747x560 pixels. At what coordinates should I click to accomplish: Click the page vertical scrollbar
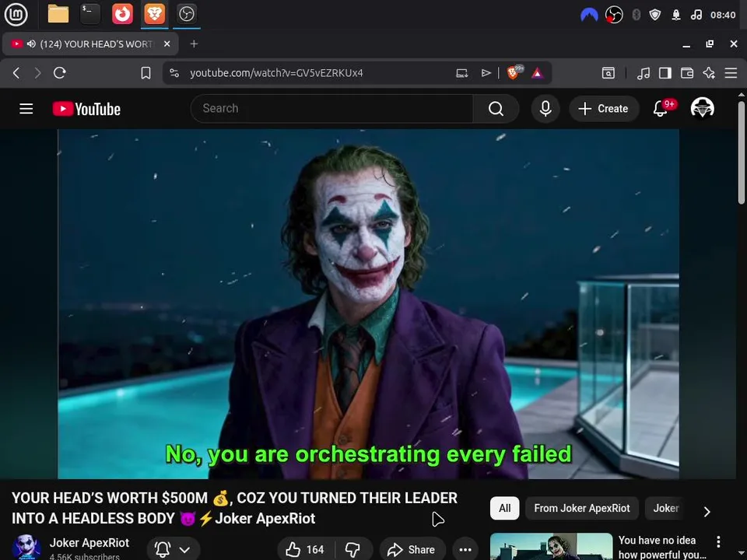pos(742,152)
